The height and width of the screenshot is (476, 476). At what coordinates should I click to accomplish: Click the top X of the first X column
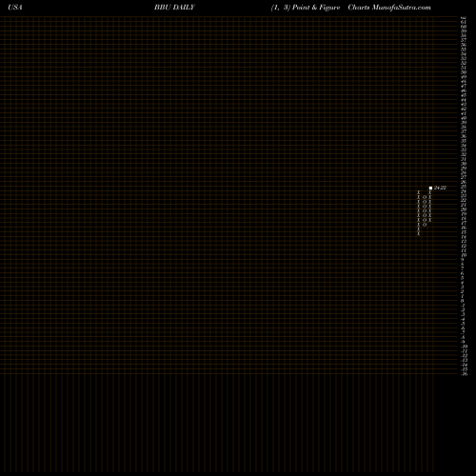coord(419,191)
